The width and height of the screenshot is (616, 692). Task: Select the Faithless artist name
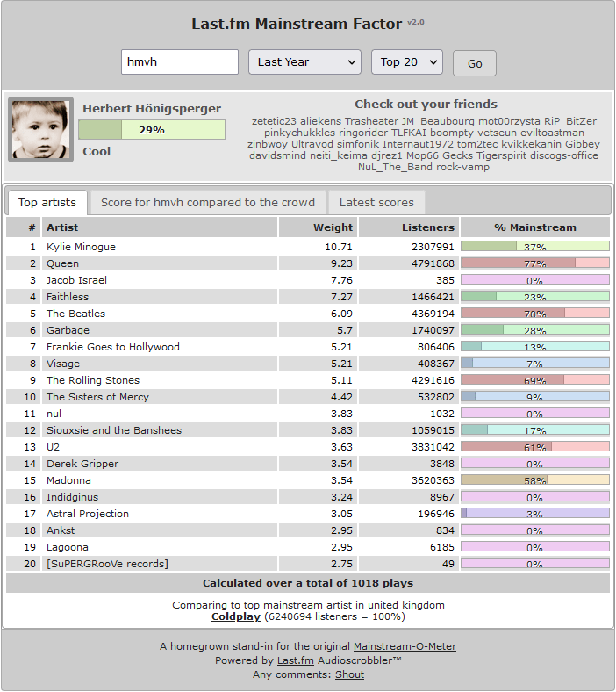tap(68, 297)
